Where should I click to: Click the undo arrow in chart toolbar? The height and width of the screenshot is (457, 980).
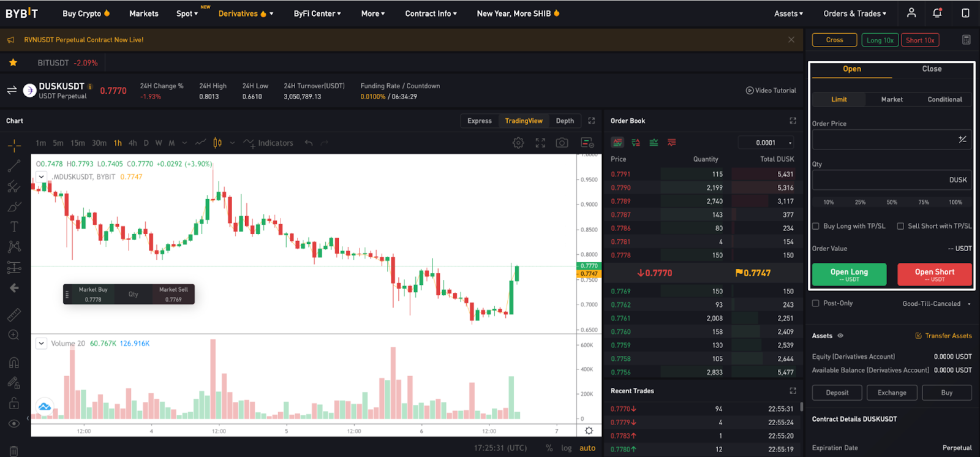pyautogui.click(x=309, y=143)
